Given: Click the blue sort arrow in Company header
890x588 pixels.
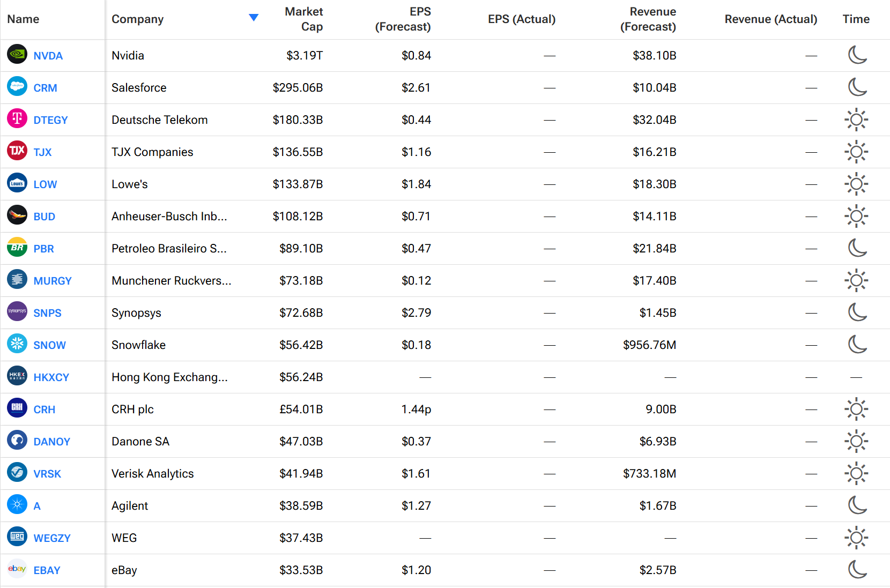Looking at the screenshot, I should pos(254,18).
